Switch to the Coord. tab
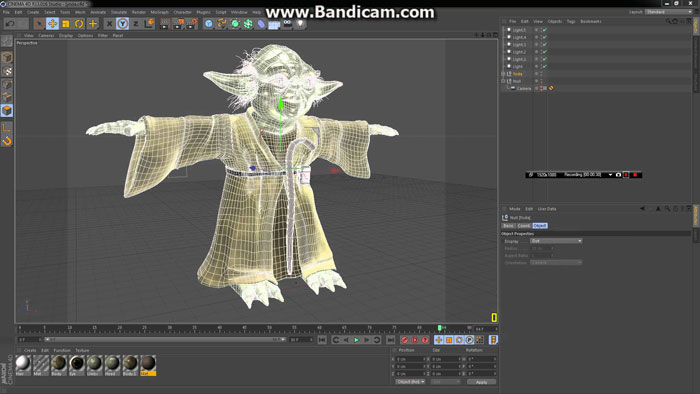 pos(524,226)
